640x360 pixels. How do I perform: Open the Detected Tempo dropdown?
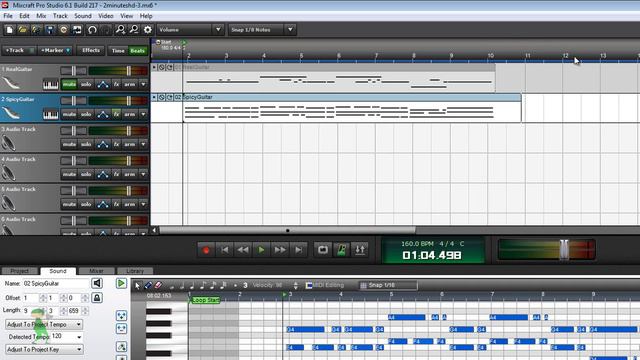click(79, 337)
